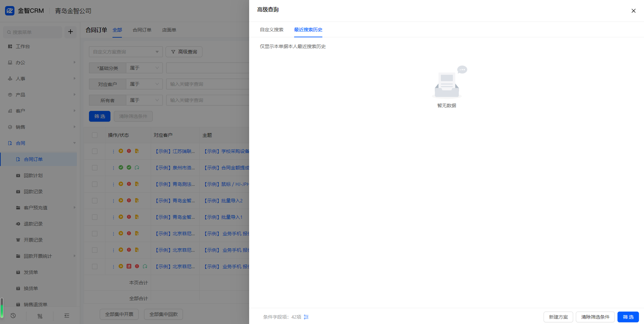Check the 批量导入1 row checkbox
Screen dimensions: 644x324
coord(95,217)
